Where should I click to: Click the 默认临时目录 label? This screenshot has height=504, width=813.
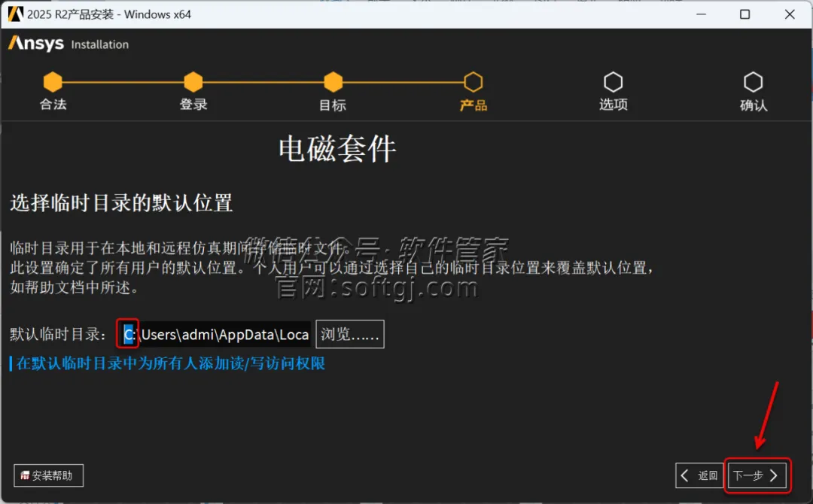click(x=58, y=334)
